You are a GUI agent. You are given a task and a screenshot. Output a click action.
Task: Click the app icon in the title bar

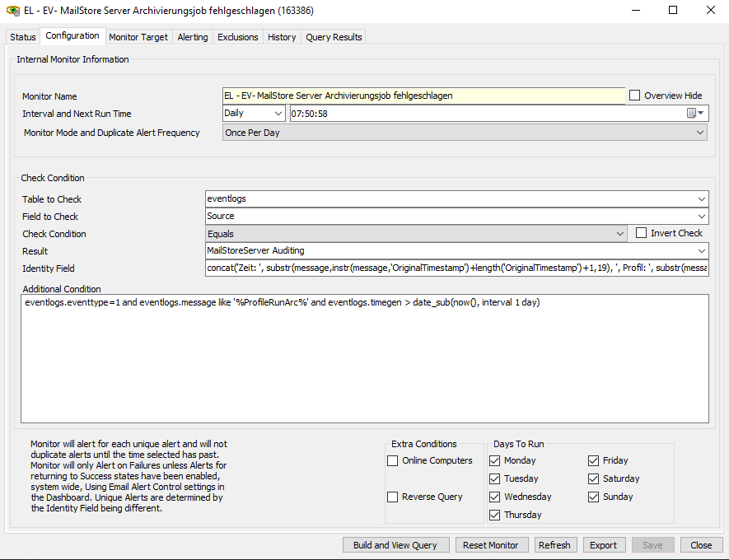click(12, 11)
